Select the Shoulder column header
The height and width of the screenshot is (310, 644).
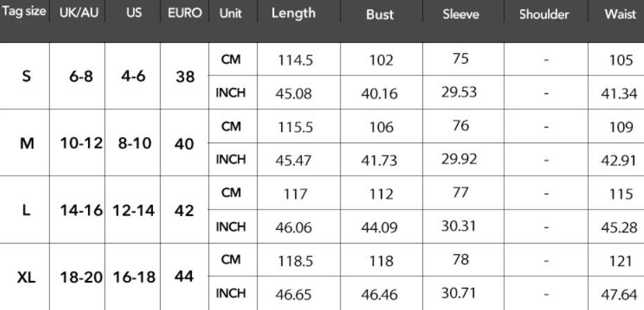(x=545, y=14)
